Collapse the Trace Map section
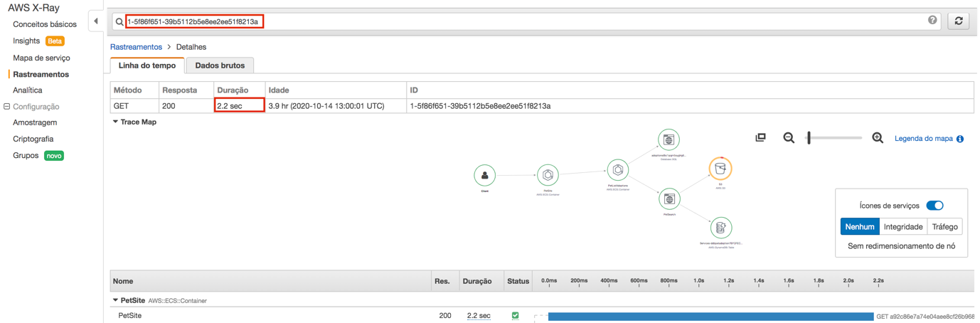 click(x=116, y=122)
